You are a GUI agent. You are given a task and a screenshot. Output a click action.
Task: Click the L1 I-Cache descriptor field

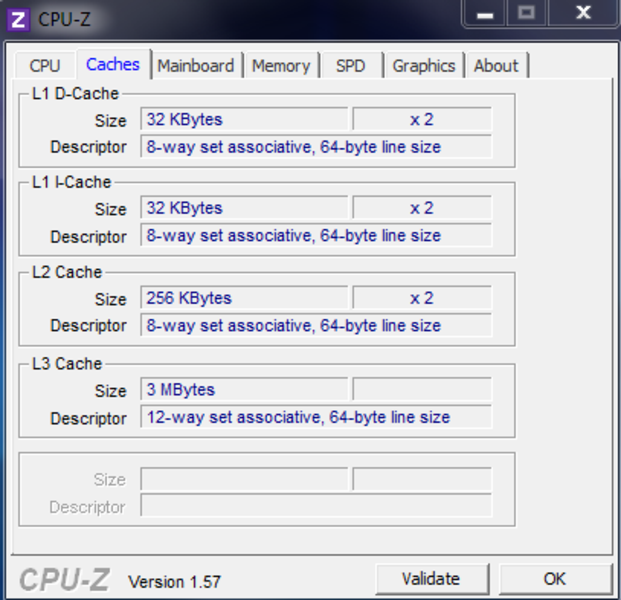(x=316, y=235)
